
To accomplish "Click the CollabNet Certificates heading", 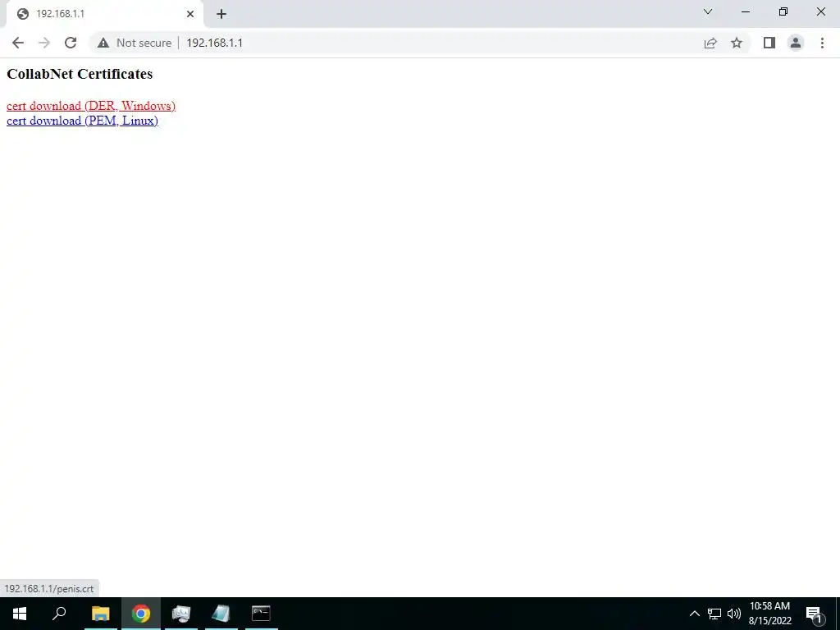I will point(80,74).
